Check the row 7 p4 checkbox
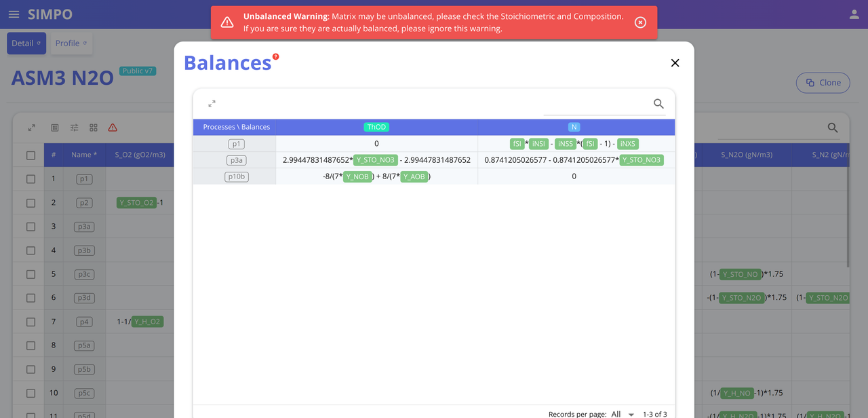 (31, 322)
